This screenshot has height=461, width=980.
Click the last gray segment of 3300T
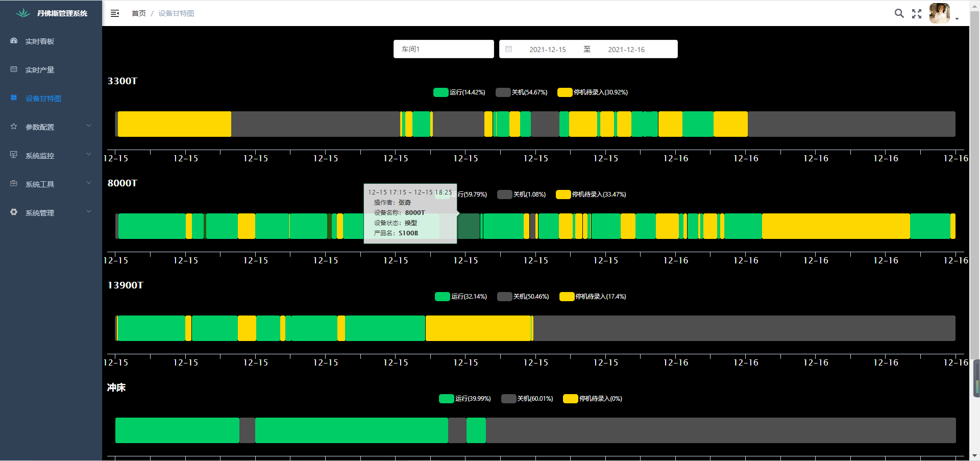[851, 124]
